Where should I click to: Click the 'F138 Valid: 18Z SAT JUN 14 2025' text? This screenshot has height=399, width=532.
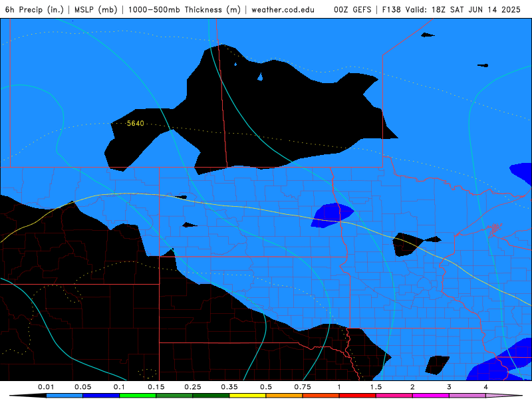(x=452, y=9)
